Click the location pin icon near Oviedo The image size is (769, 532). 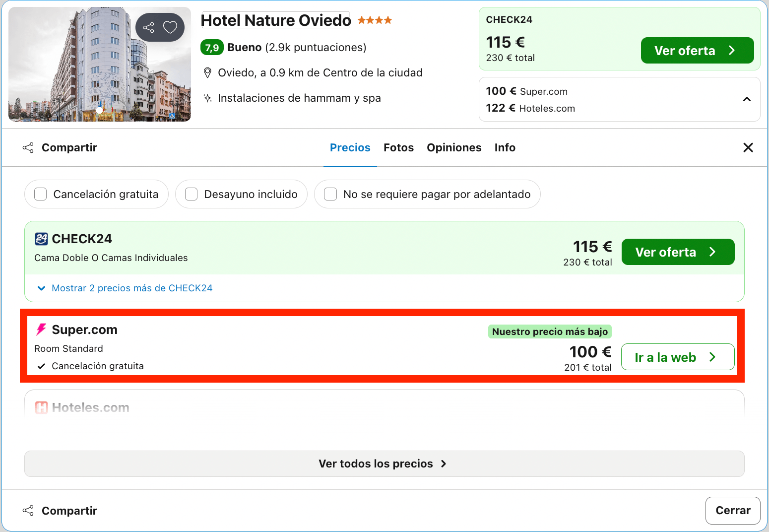[x=208, y=73]
